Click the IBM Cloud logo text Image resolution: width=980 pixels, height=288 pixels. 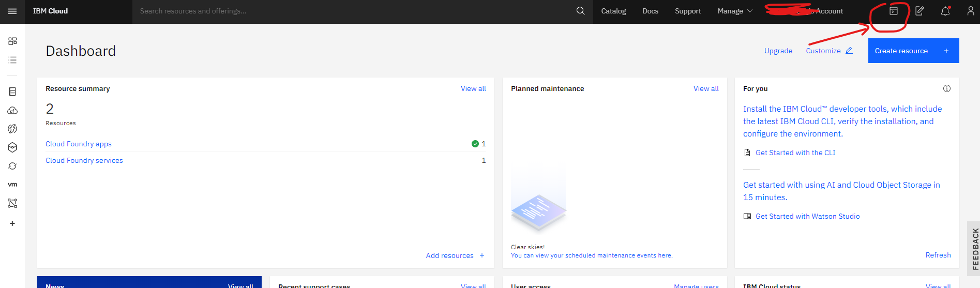50,11
